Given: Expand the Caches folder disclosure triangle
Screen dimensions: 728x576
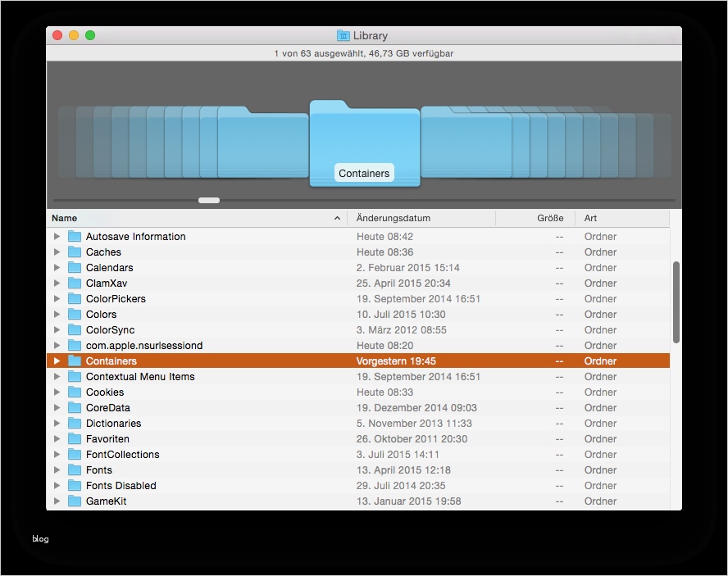Looking at the screenshot, I should coord(57,252).
